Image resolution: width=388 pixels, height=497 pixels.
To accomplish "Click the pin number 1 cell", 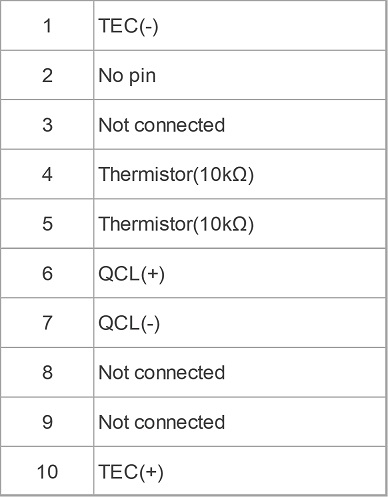I will pyautogui.click(x=47, y=26).
